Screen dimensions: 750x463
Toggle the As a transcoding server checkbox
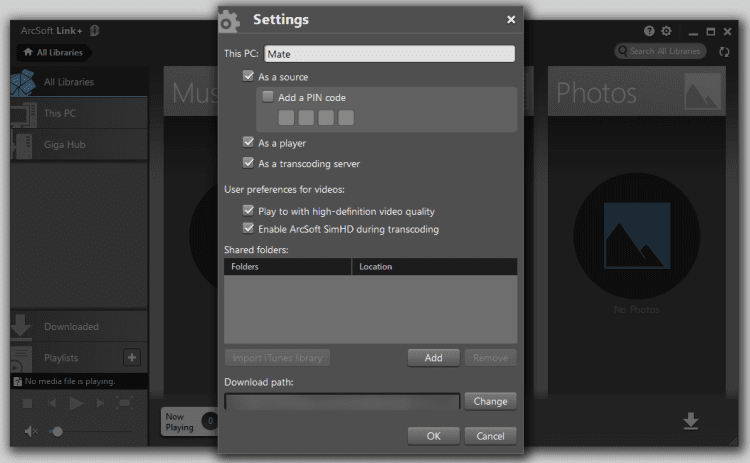click(248, 163)
